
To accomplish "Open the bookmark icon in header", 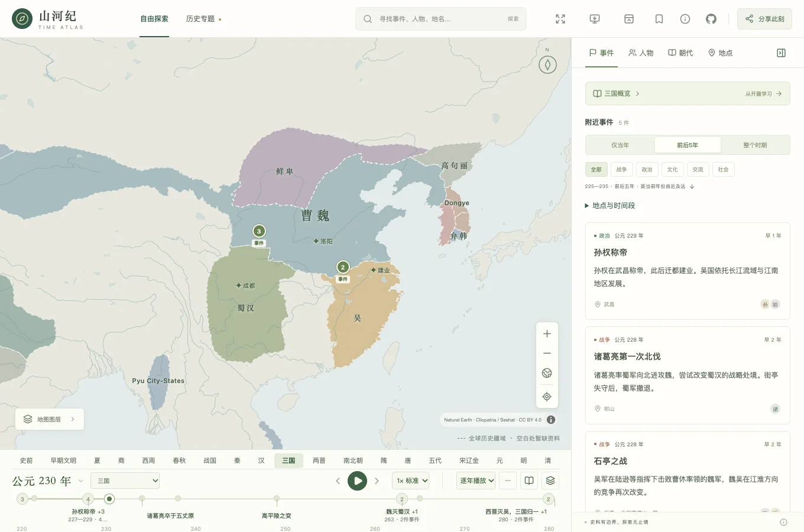I will coord(659,19).
